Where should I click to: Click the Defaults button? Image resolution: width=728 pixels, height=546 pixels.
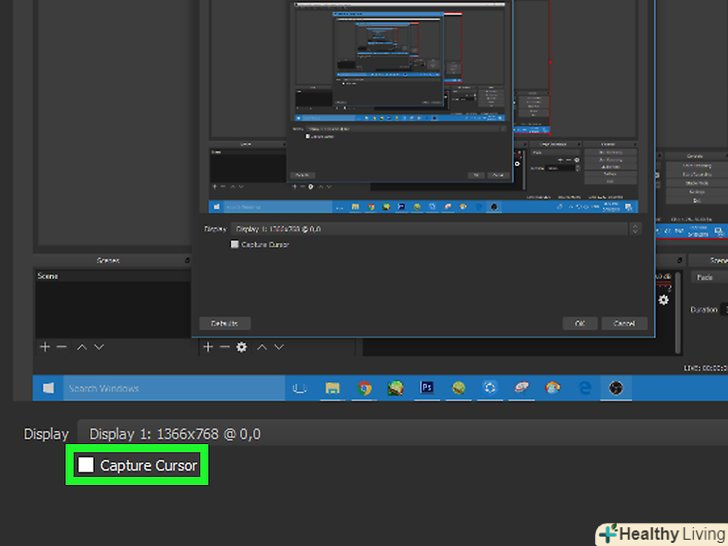(x=224, y=323)
